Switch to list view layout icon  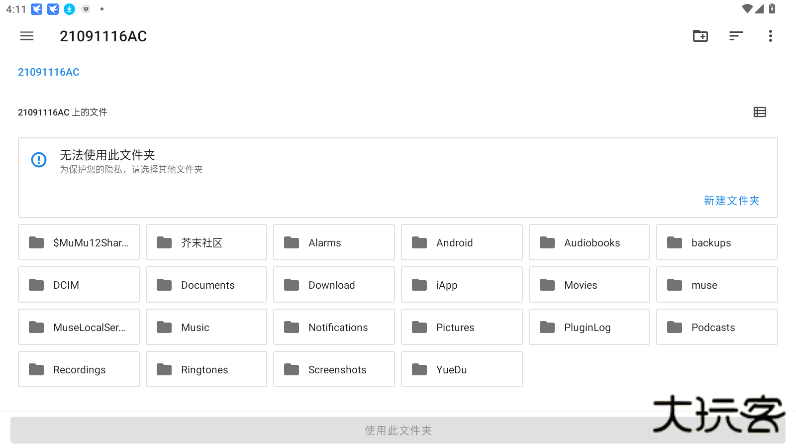[x=759, y=112]
